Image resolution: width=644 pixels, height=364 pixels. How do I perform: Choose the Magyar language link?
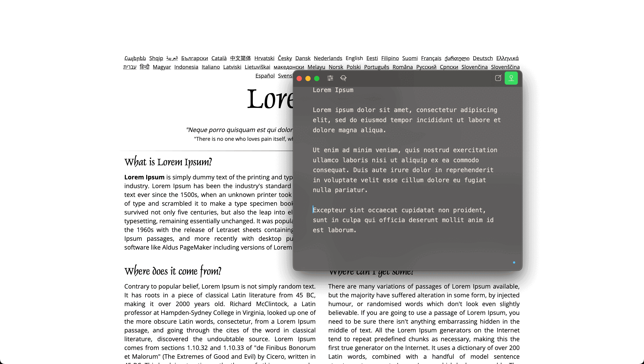162,67
